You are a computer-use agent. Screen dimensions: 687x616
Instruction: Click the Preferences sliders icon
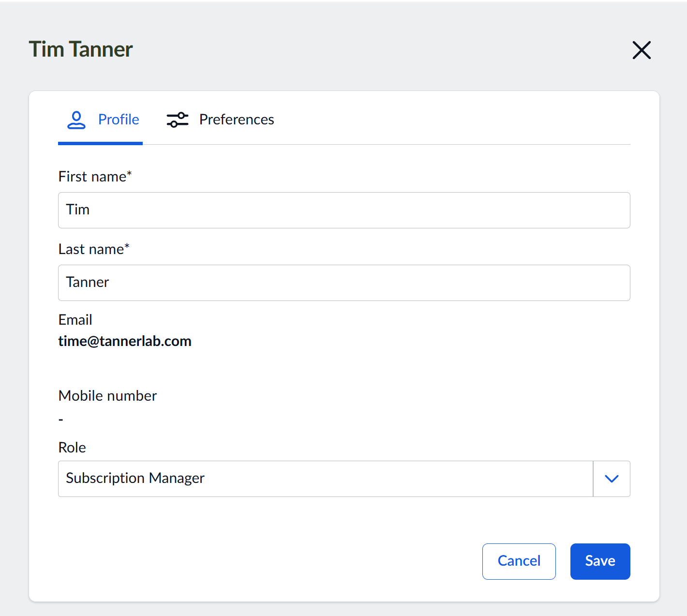[x=178, y=120]
